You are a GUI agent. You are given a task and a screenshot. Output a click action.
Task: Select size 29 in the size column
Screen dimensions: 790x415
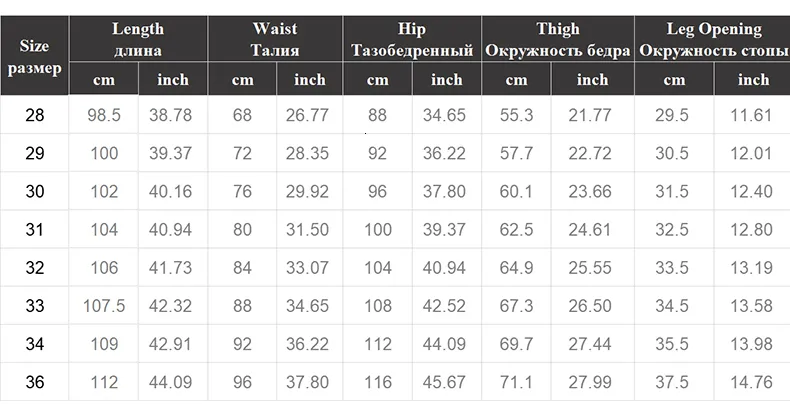tap(34, 153)
